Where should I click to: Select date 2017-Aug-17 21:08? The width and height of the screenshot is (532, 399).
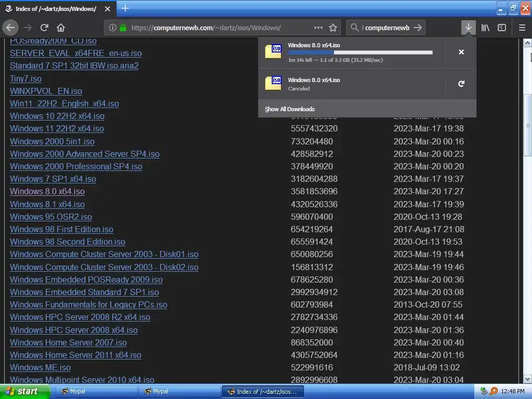coord(429,229)
